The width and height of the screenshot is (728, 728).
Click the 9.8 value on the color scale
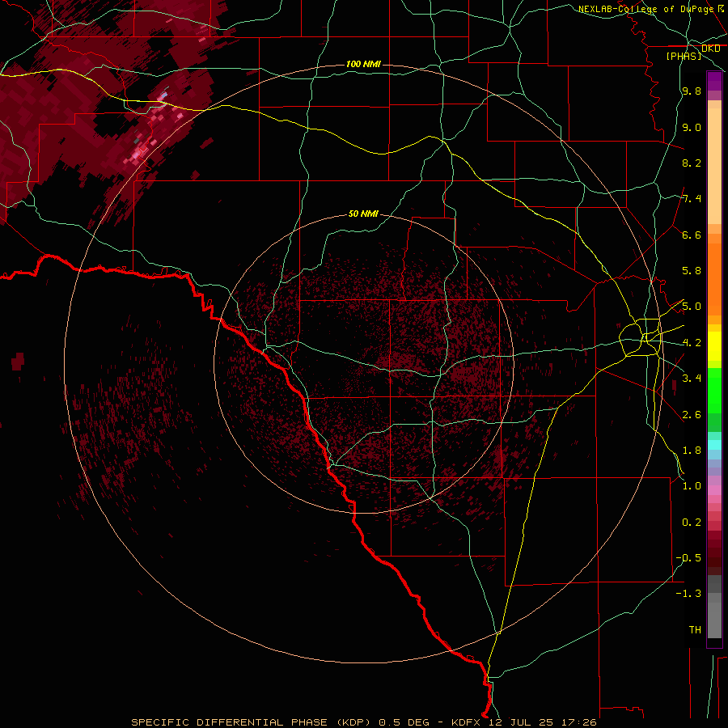[692, 91]
